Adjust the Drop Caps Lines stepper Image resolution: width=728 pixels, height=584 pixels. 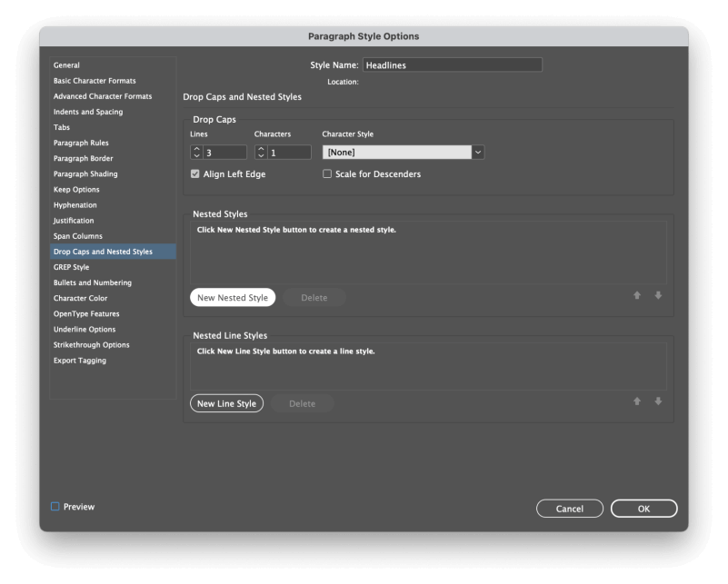point(197,153)
